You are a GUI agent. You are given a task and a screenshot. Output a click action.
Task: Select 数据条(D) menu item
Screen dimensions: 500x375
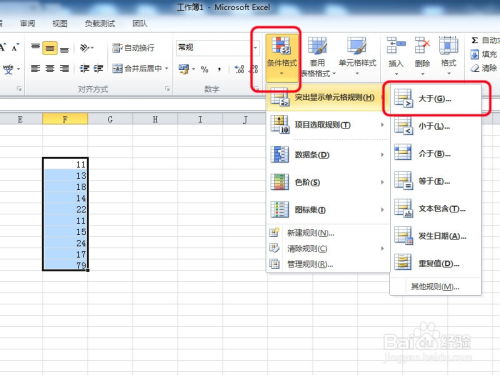click(x=327, y=155)
